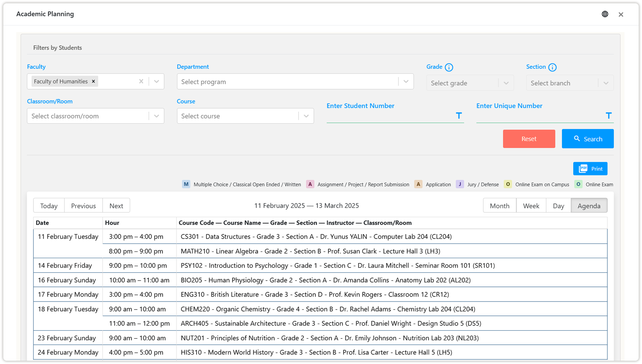Click the T icon in Unique Number field
This screenshot has width=642, height=364.
point(608,115)
